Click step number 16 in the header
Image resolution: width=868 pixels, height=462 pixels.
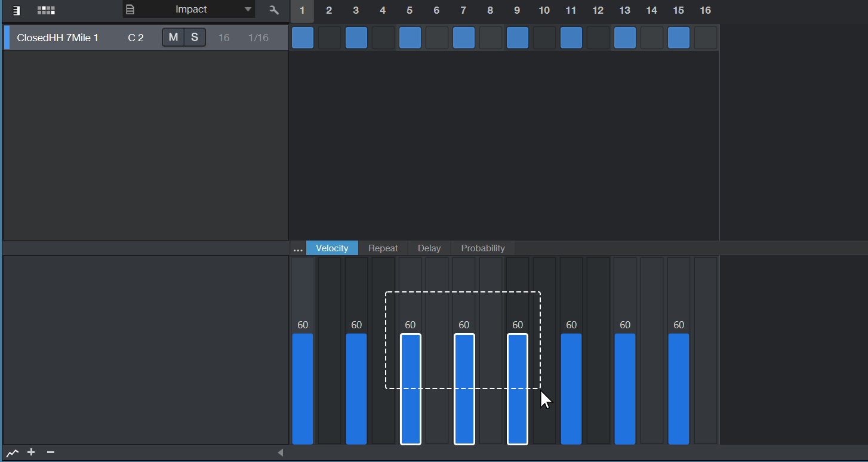(x=706, y=11)
